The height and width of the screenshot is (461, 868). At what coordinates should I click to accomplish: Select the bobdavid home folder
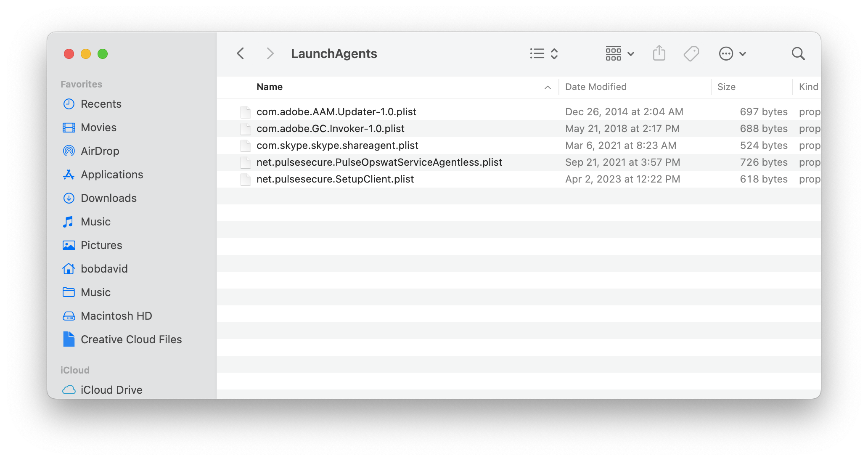pos(104,269)
